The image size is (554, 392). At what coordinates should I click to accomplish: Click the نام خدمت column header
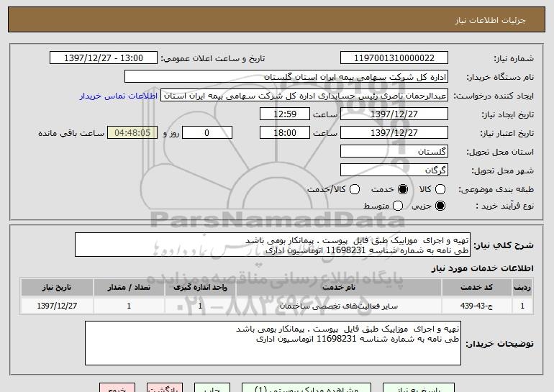pyautogui.click(x=338, y=288)
